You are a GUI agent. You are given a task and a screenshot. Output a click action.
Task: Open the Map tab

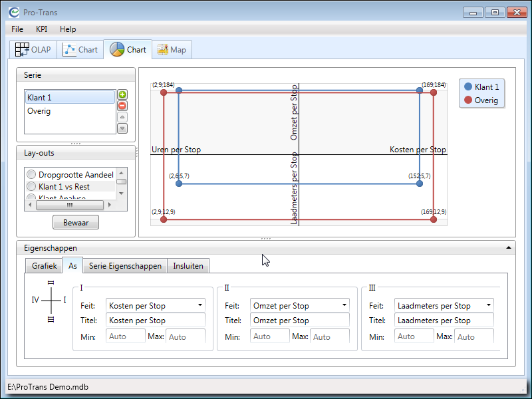tap(172, 50)
